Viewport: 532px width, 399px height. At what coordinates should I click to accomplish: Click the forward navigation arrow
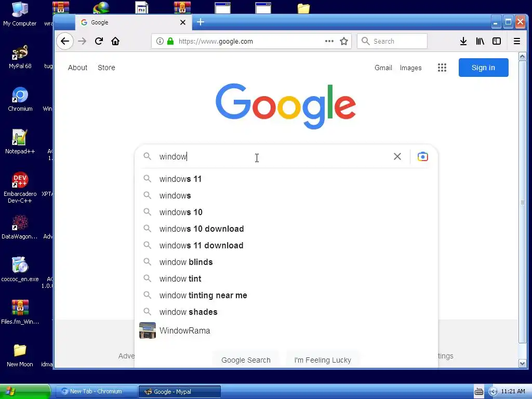coord(82,42)
